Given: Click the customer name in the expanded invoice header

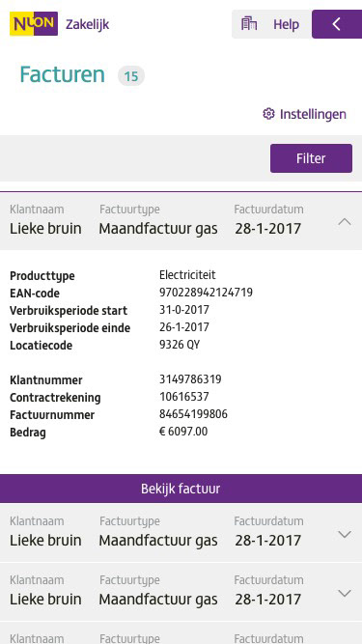Looking at the screenshot, I should (45, 229).
